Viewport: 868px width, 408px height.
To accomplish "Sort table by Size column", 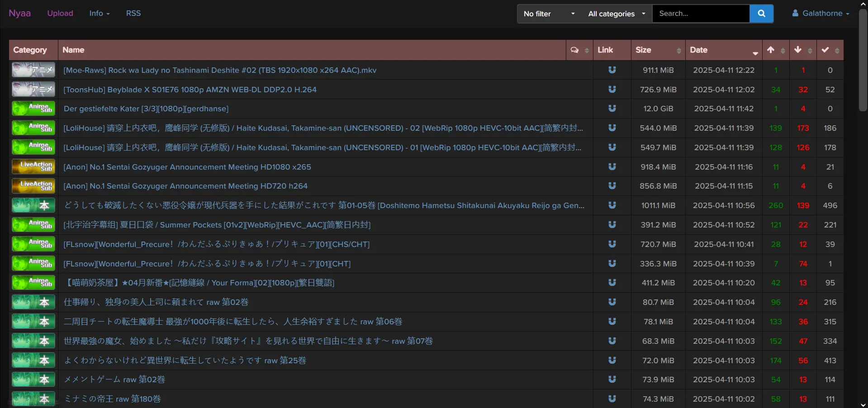I will point(658,50).
